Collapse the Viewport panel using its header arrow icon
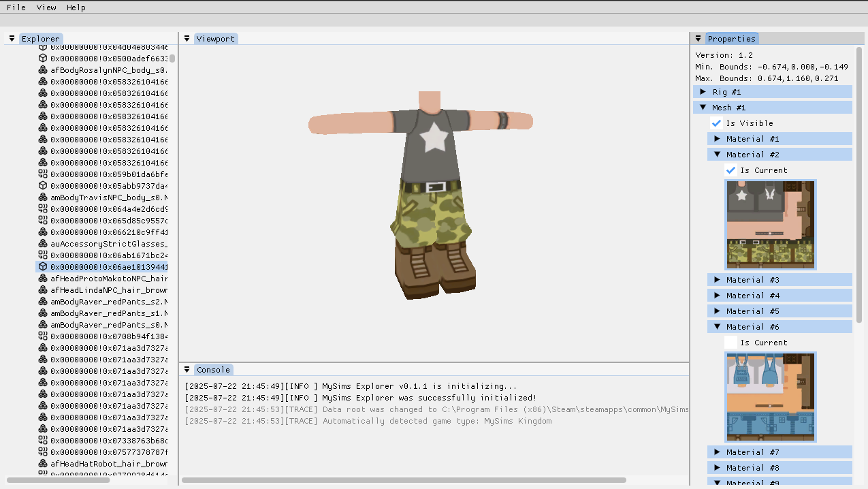The image size is (868, 489). coord(187,39)
